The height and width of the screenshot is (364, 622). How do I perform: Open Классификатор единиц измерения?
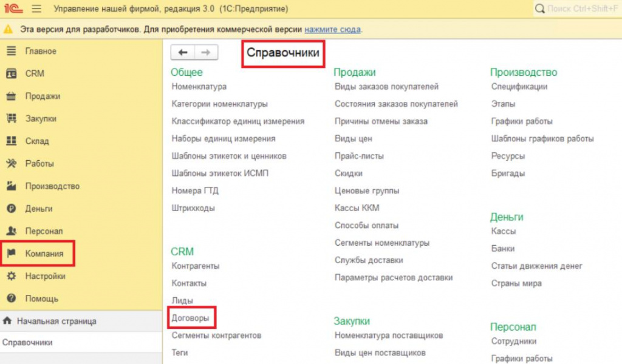click(238, 121)
